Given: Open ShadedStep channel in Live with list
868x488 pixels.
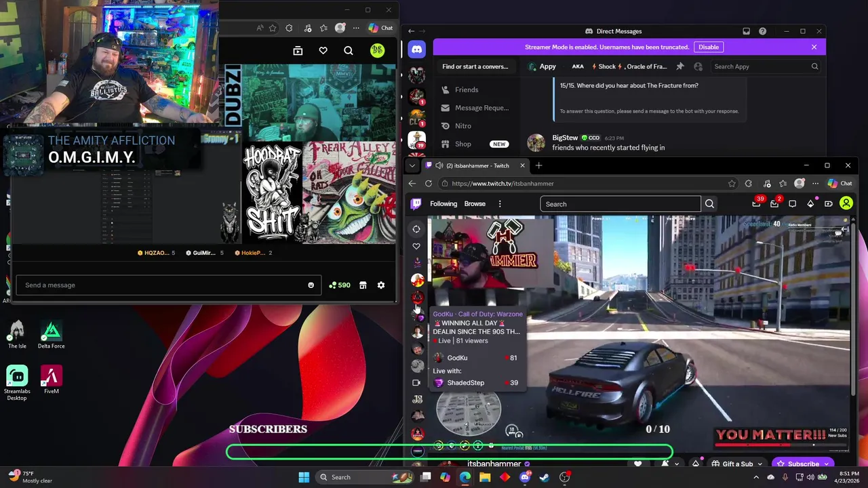Looking at the screenshot, I should [x=475, y=383].
